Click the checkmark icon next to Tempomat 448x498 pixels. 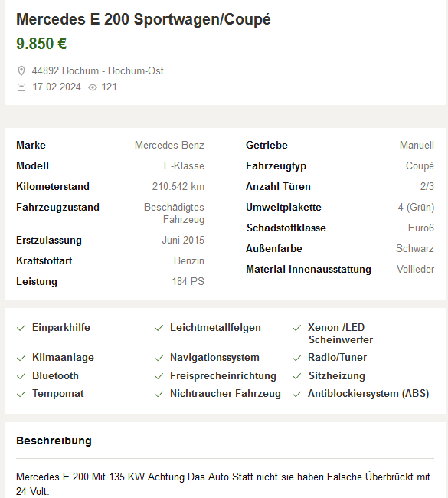21,394
